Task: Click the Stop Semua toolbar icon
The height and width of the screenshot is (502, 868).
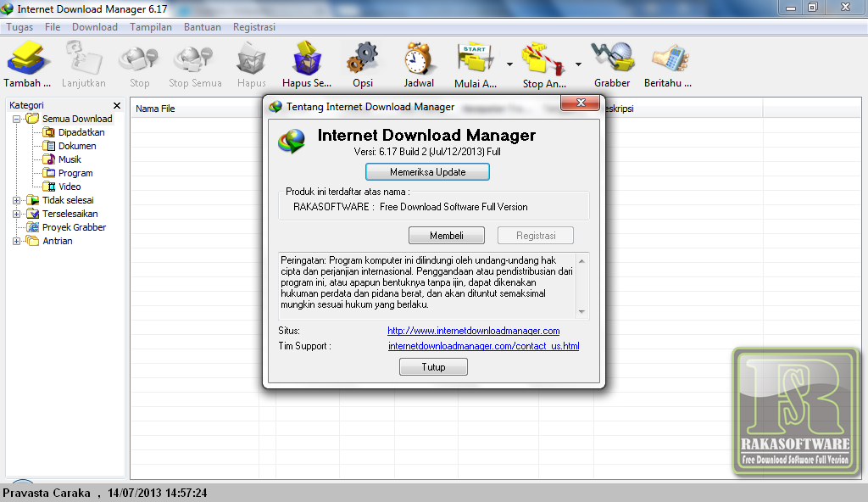Action: 194,59
